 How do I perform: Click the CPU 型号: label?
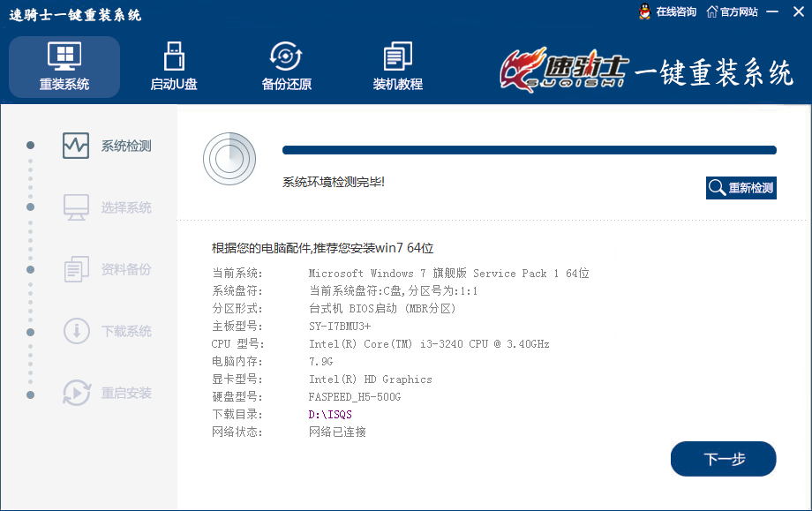[x=237, y=344]
